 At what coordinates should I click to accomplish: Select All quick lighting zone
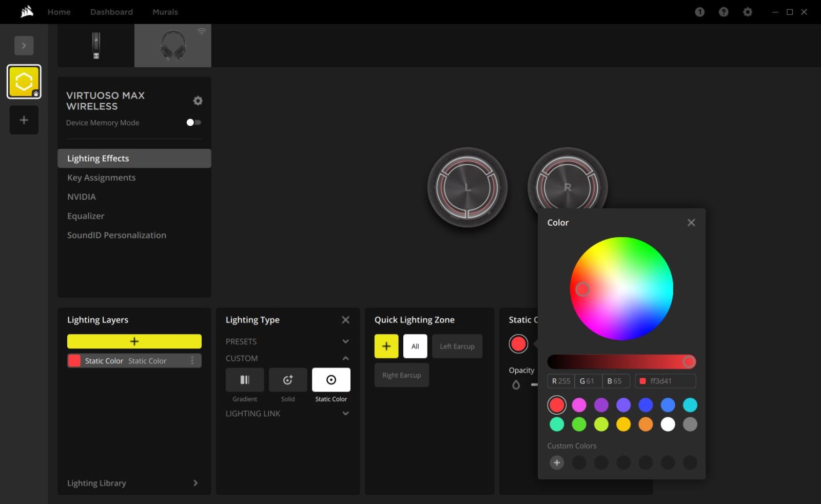click(x=415, y=346)
